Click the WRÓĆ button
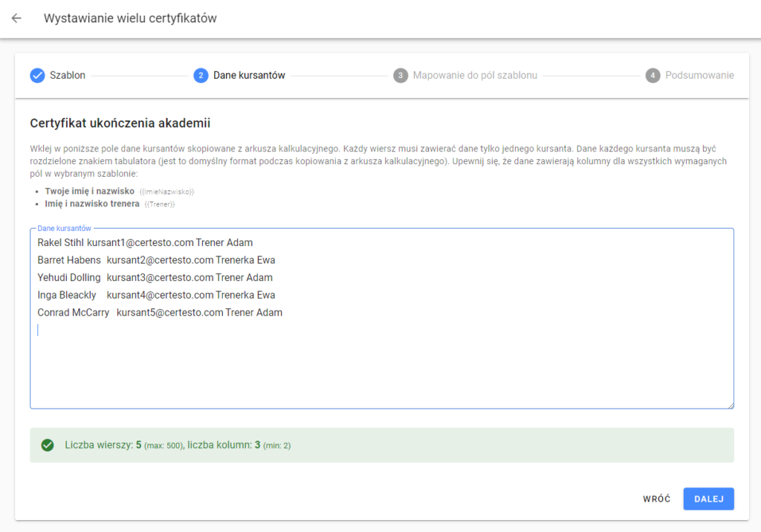The height and width of the screenshot is (532, 761). [x=656, y=499]
